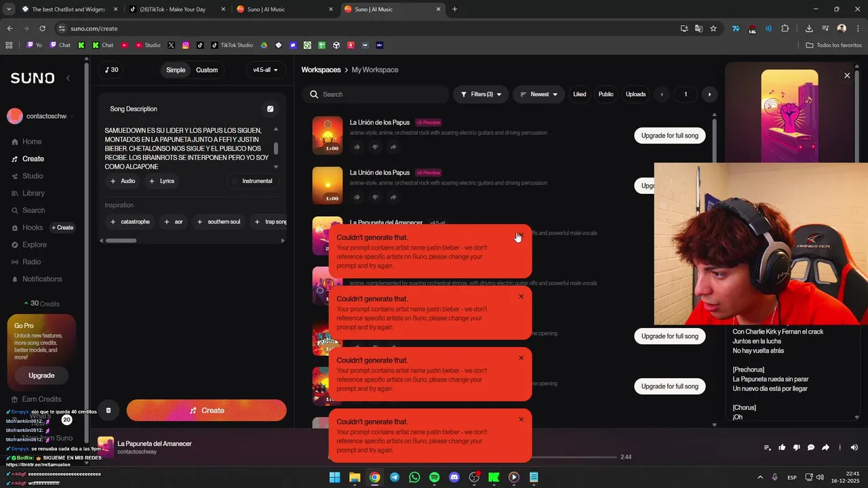Bookmark this page with the star icon
Image resolution: width=868 pixels, height=488 pixels.
point(713,28)
